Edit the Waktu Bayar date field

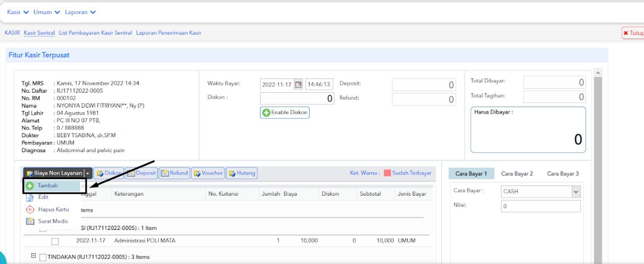click(x=277, y=84)
